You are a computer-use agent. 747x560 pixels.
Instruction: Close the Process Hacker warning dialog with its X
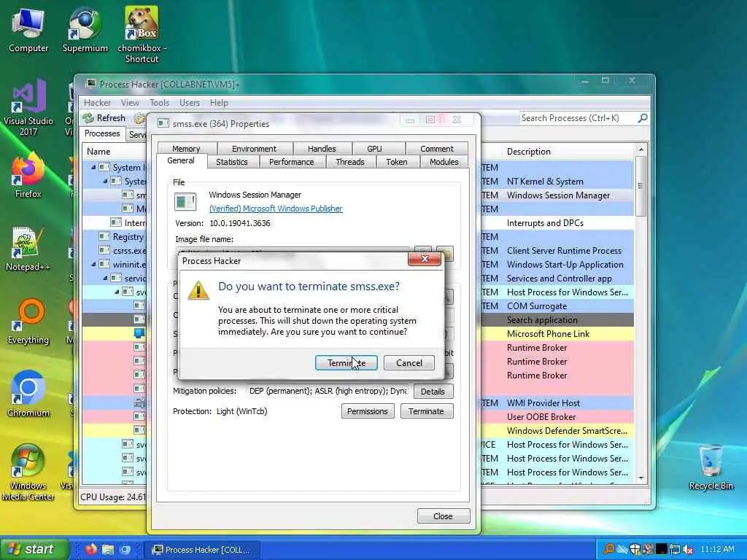click(x=425, y=259)
